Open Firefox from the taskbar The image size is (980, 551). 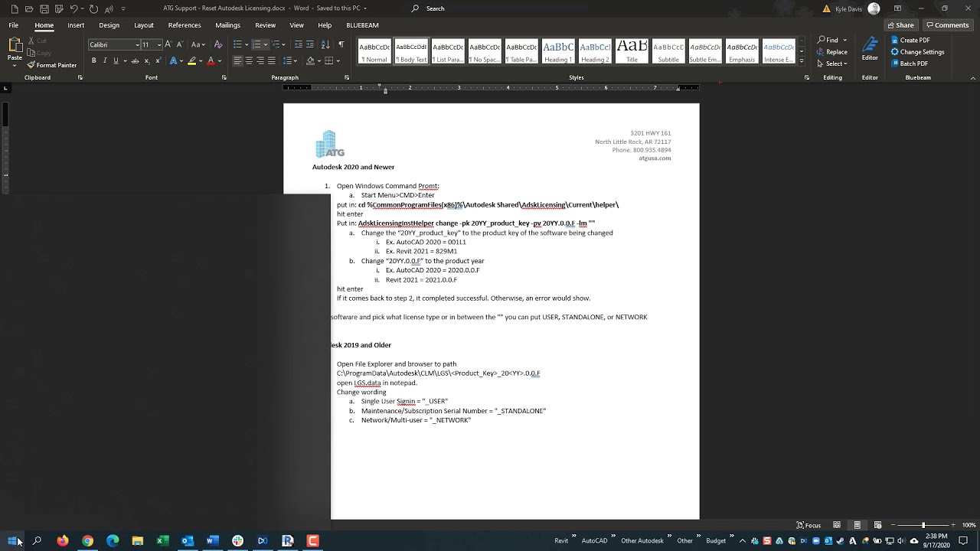pos(63,540)
